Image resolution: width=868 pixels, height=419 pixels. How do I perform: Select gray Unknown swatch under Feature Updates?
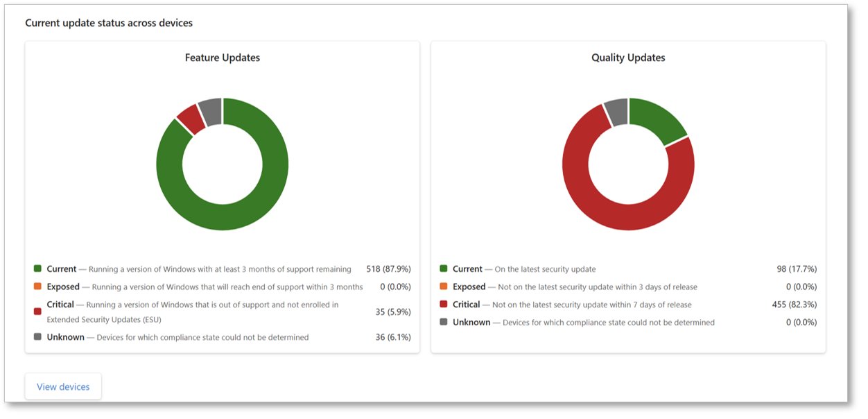click(x=37, y=337)
